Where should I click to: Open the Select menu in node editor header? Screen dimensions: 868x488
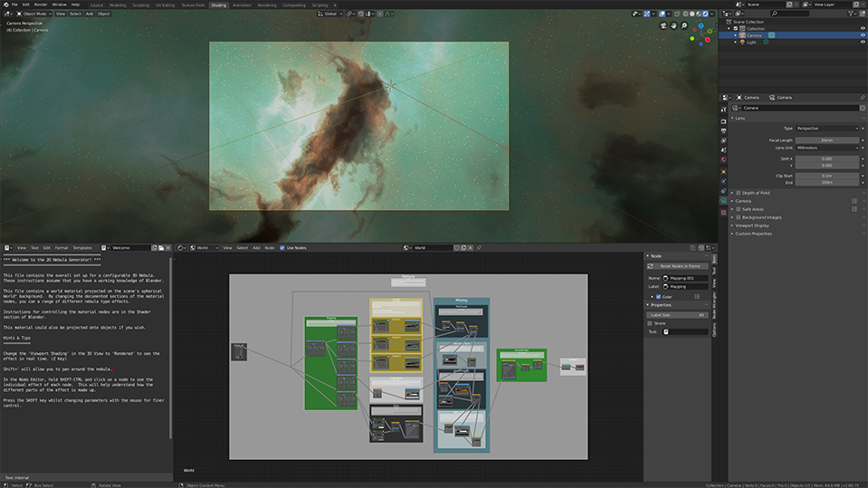coord(243,247)
